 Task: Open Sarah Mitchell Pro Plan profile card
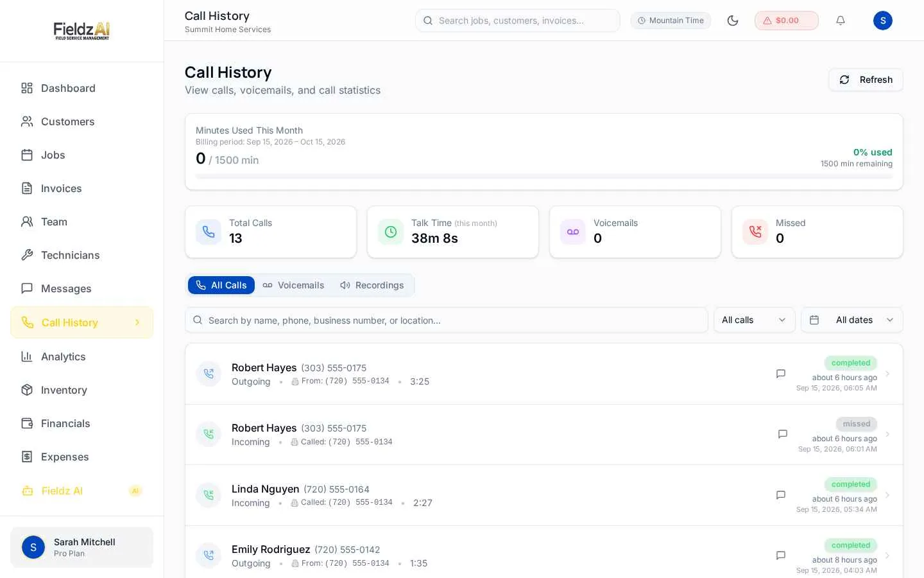tap(81, 547)
